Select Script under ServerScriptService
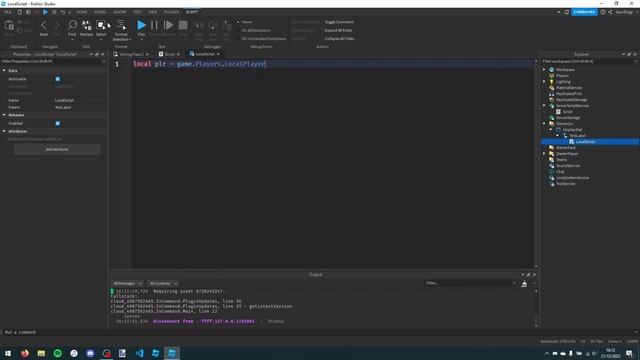The image size is (640, 360). [568, 111]
